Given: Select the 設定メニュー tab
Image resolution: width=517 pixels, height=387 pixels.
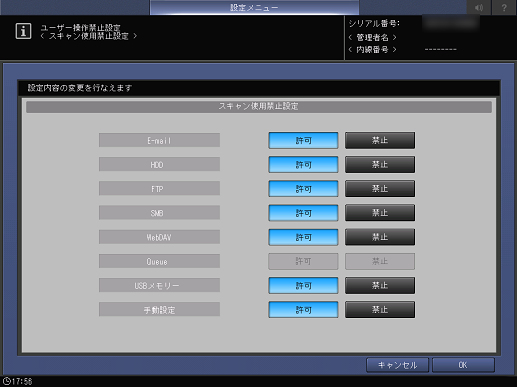Looking at the screenshot, I should (254, 7).
